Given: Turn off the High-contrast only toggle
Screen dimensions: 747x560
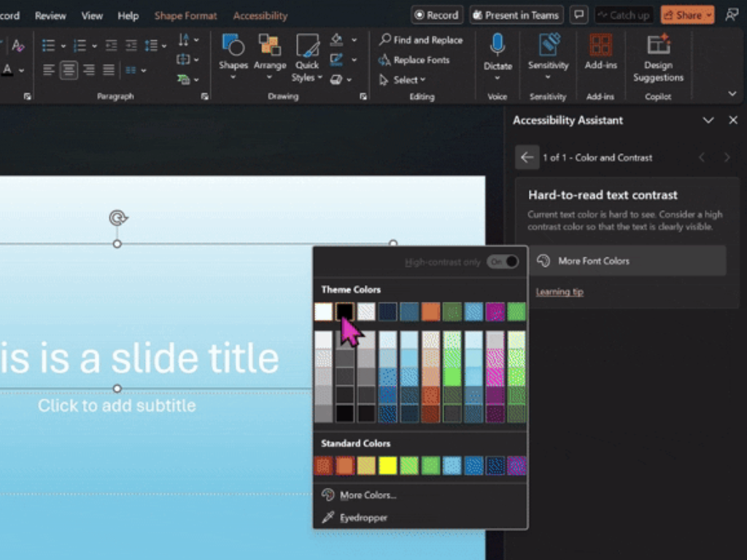Looking at the screenshot, I should tap(502, 262).
